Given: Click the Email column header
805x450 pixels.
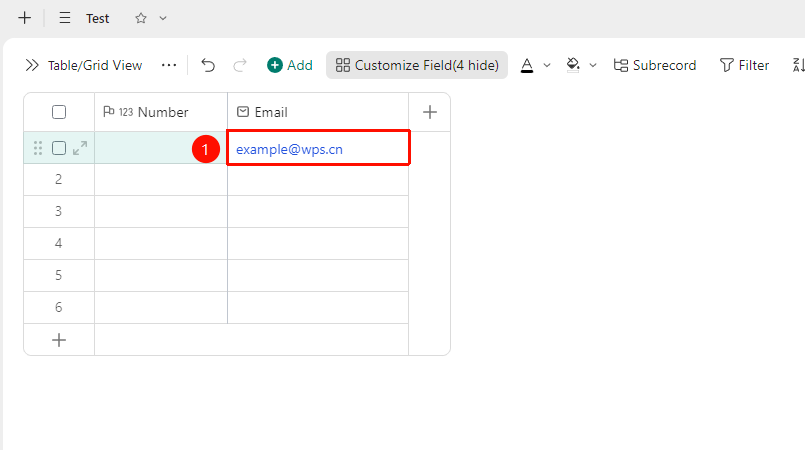Looking at the screenshot, I should (318, 112).
